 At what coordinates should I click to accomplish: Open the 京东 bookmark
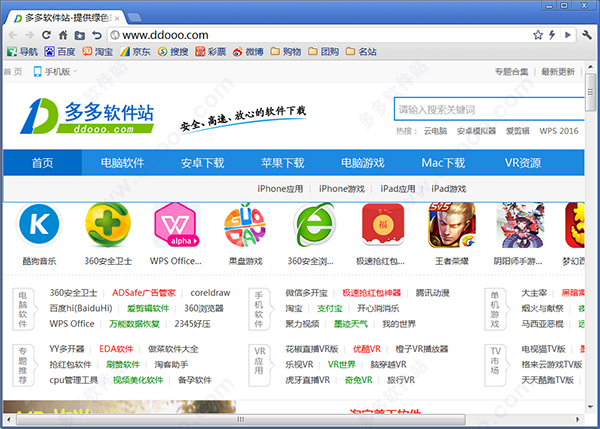tap(135, 51)
